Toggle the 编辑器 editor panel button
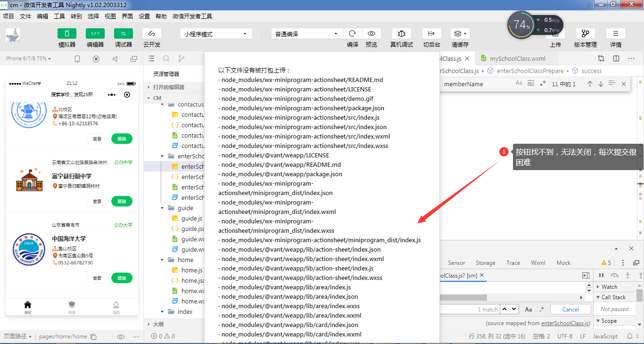 (95, 33)
